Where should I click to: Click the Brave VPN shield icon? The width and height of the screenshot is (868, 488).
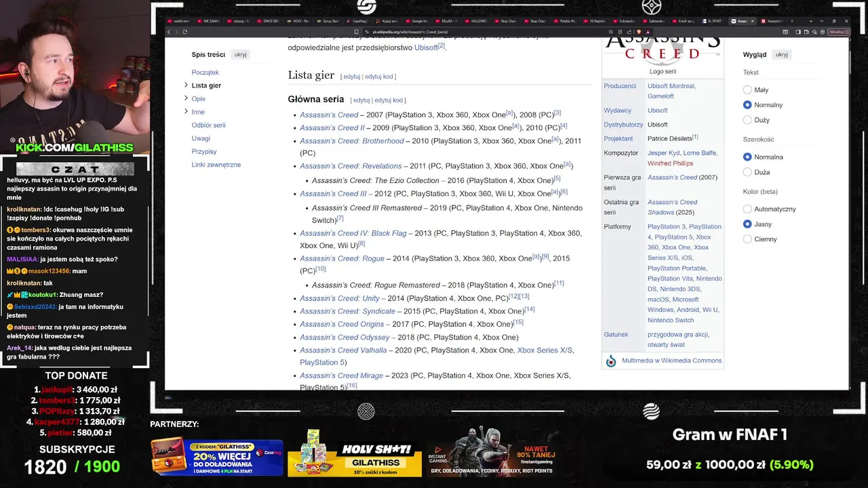tap(823, 32)
